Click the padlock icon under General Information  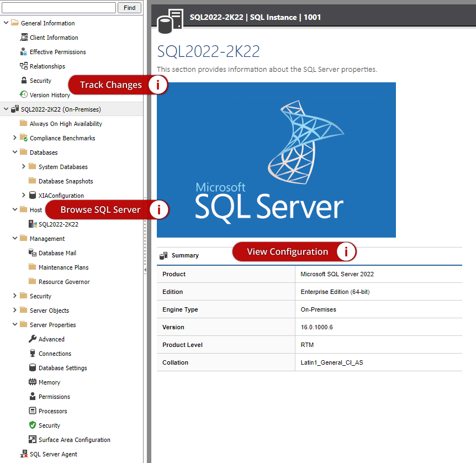tap(24, 80)
